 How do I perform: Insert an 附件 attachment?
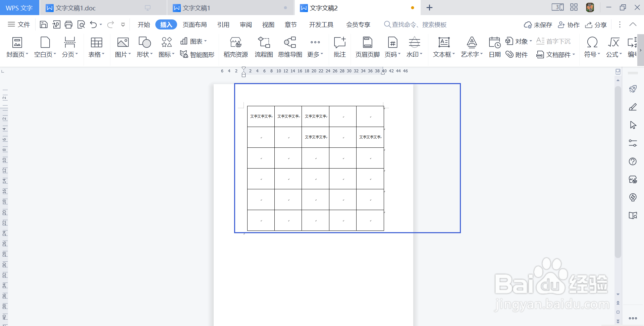[517, 54]
